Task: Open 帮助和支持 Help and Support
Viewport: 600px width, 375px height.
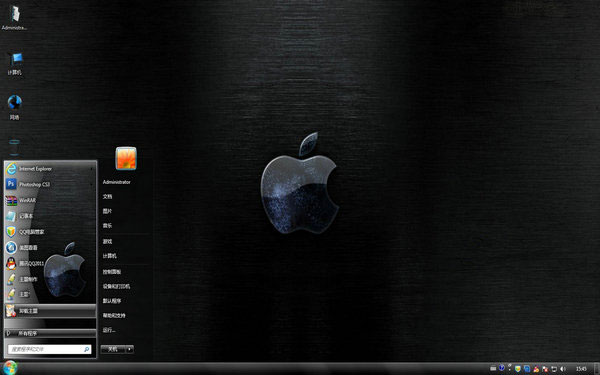Action: pos(114,315)
